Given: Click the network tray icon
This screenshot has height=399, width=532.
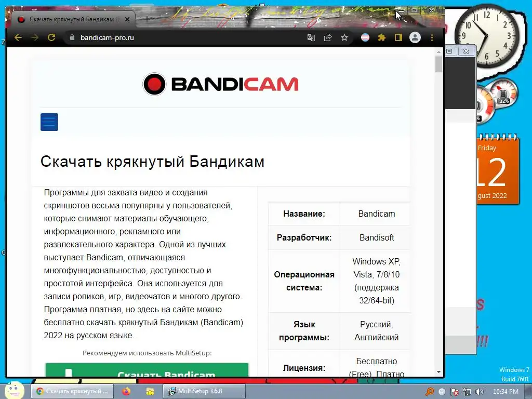Looking at the screenshot, I should click(467, 392).
